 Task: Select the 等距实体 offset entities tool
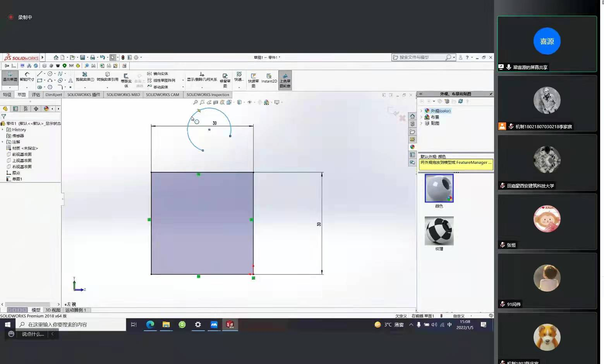point(126,79)
